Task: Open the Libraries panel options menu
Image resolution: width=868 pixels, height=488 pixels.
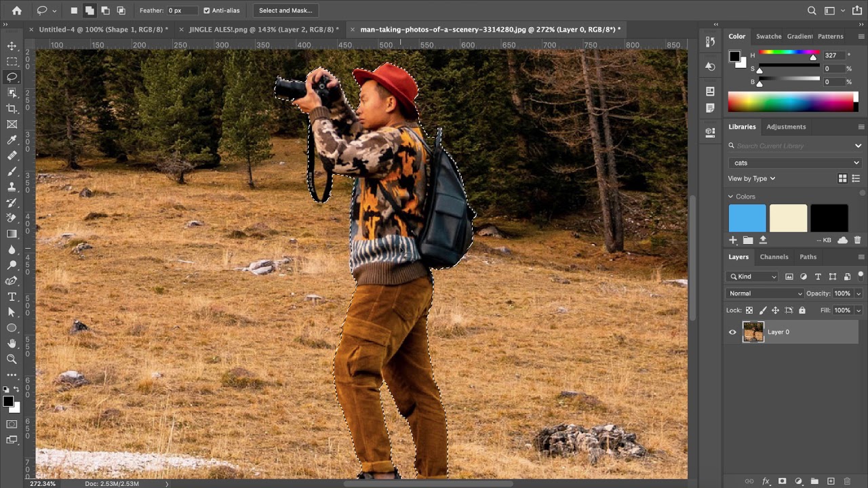Action: point(861,127)
